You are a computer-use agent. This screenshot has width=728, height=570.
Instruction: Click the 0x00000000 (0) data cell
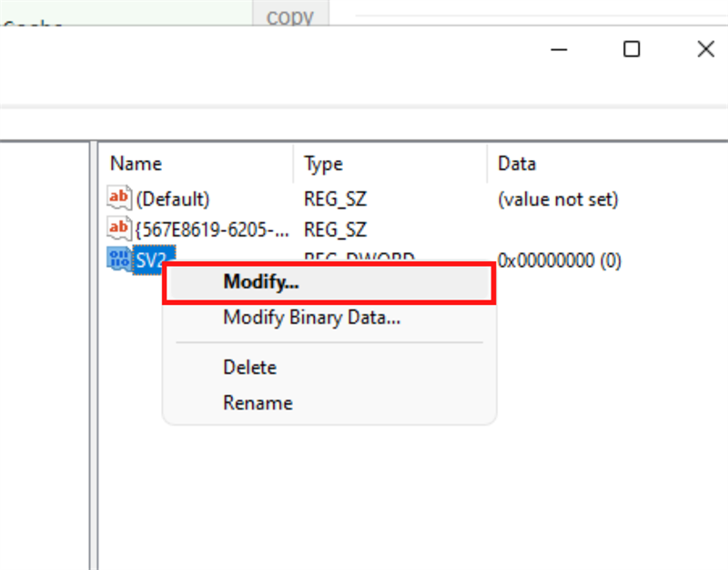click(x=559, y=260)
